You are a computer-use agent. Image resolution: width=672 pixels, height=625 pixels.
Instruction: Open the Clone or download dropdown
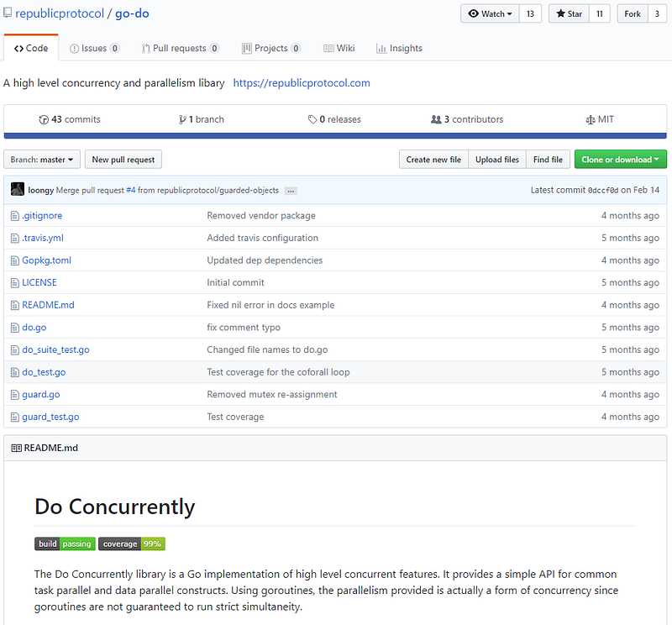click(x=620, y=160)
